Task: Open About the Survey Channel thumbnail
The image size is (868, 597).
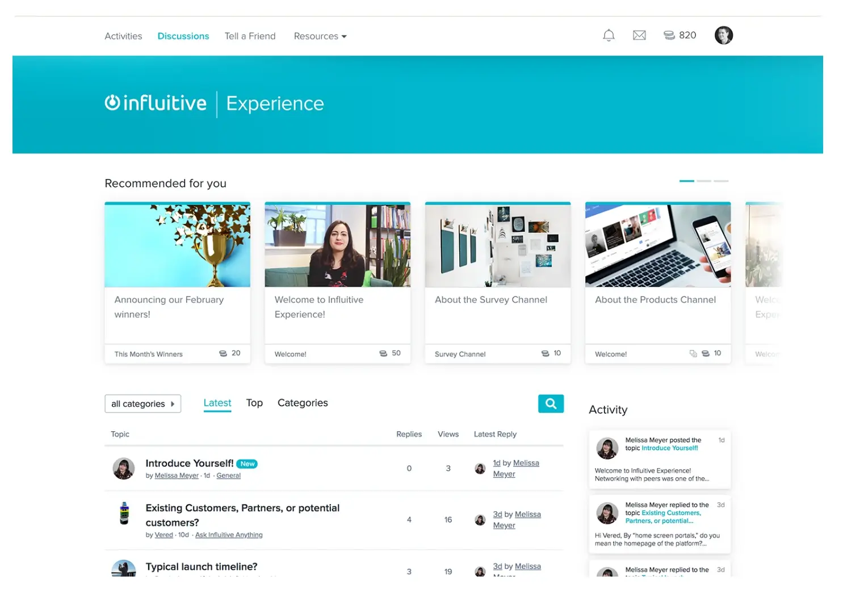Action: [498, 246]
